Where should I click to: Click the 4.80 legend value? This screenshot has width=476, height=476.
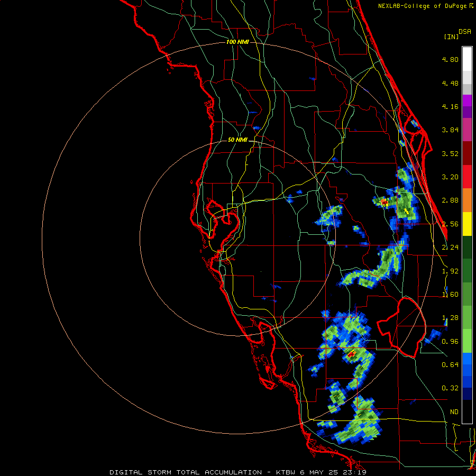[450, 59]
